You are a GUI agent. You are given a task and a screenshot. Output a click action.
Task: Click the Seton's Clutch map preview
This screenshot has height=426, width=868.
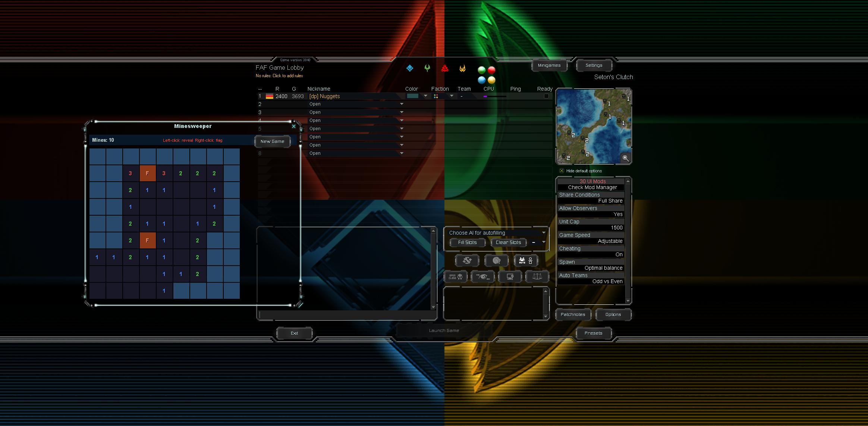pyautogui.click(x=594, y=126)
